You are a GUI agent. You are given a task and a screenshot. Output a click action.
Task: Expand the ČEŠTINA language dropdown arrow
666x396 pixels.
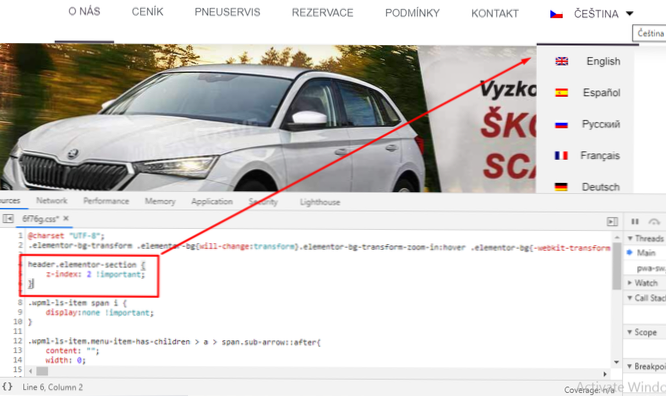point(629,14)
